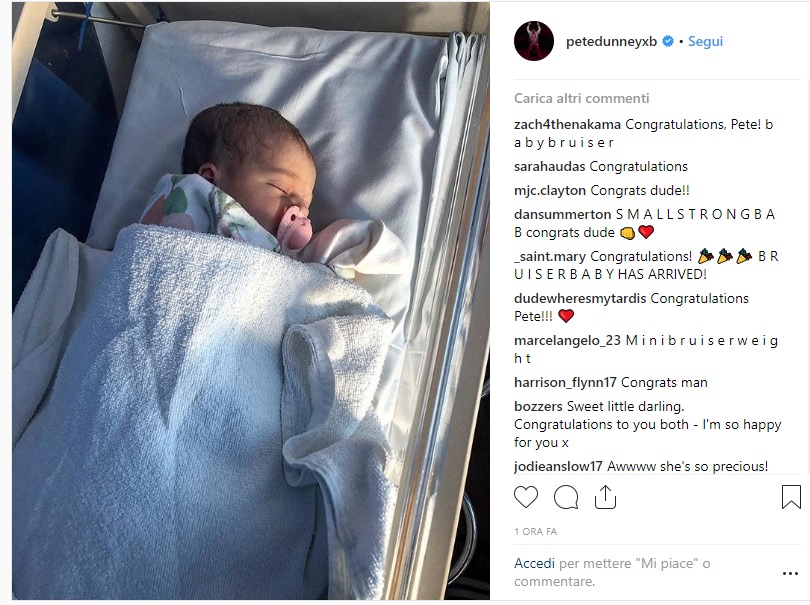
Task: Like the post with heart icon
Action: coord(526,498)
